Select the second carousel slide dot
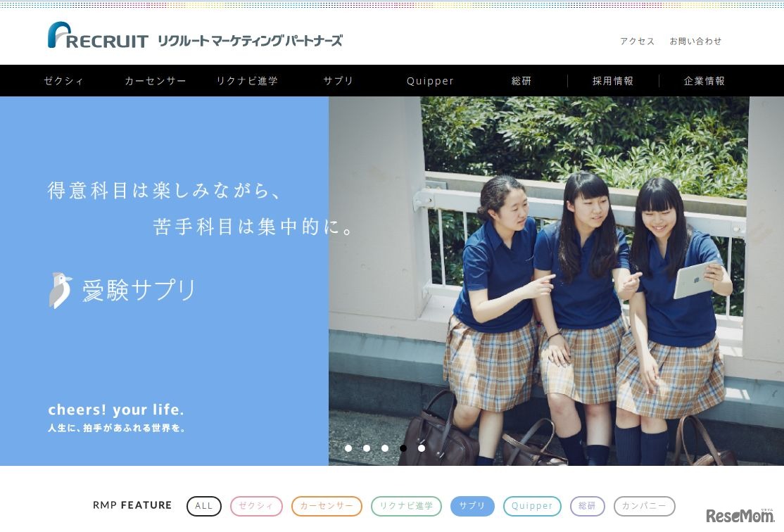The height and width of the screenshot is (532, 784). (367, 448)
